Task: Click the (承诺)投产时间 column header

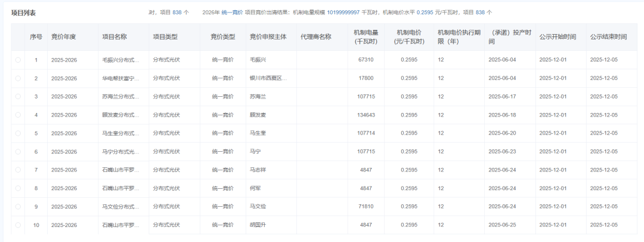Action: (510, 37)
